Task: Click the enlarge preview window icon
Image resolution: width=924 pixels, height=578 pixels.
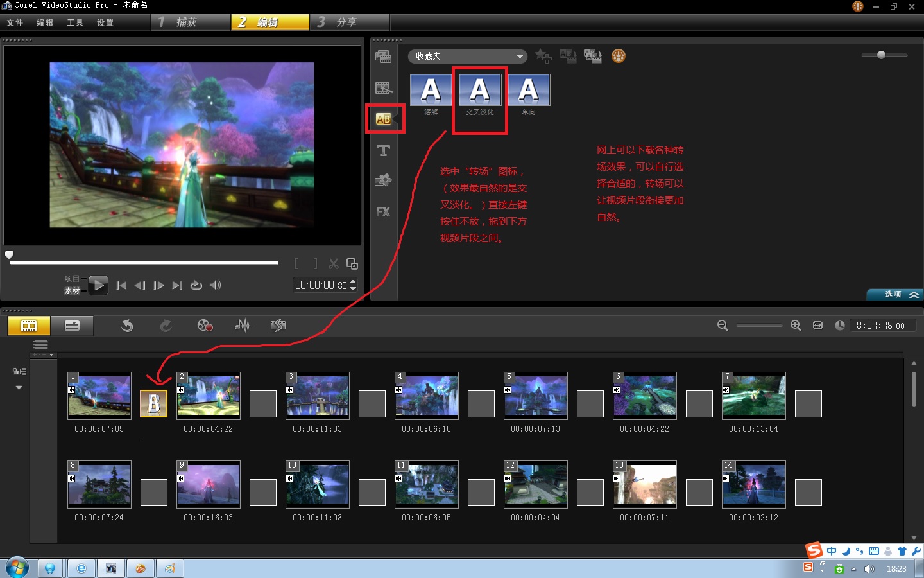Action: (x=352, y=263)
